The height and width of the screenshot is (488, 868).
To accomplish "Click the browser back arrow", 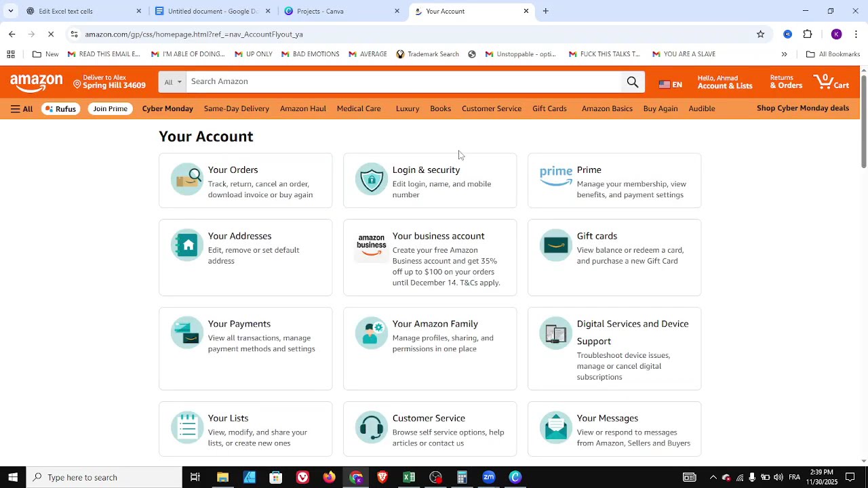I will click(12, 34).
